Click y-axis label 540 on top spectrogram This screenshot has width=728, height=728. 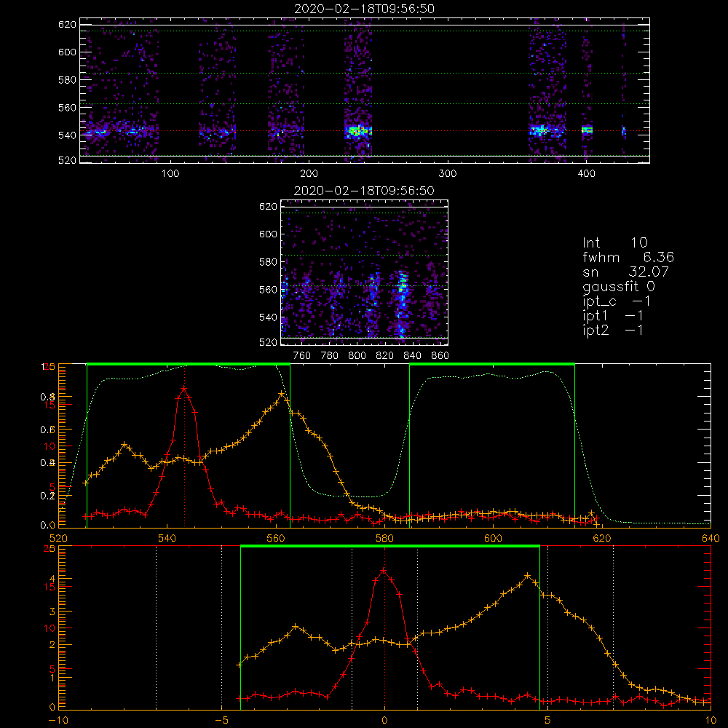pos(67,135)
